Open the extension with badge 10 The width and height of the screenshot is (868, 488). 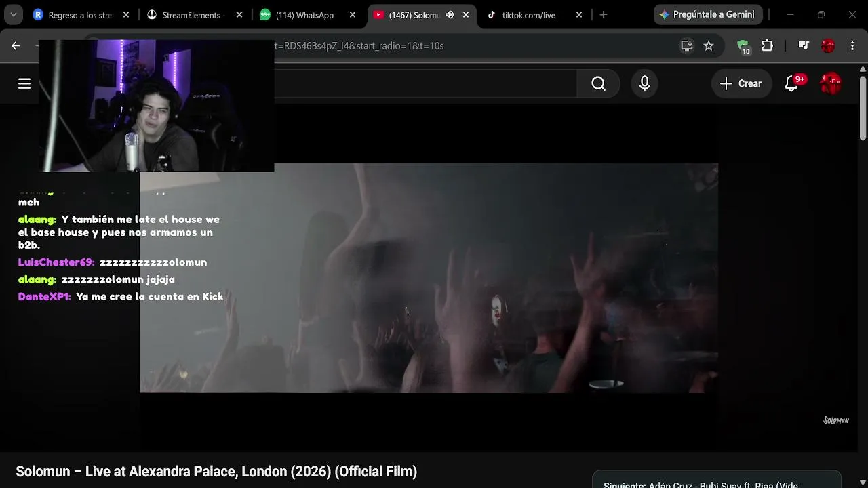pos(744,46)
